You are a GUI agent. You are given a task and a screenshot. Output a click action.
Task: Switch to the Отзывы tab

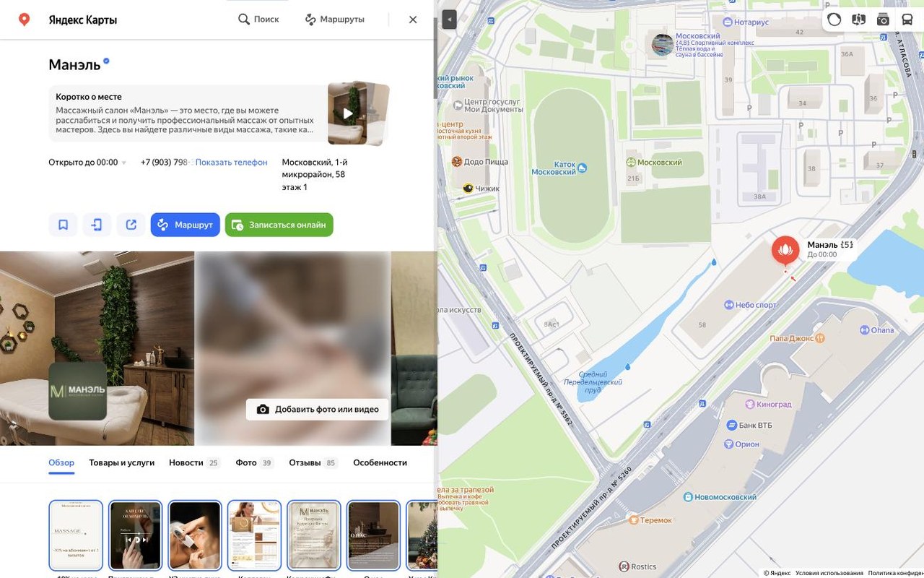pos(313,462)
